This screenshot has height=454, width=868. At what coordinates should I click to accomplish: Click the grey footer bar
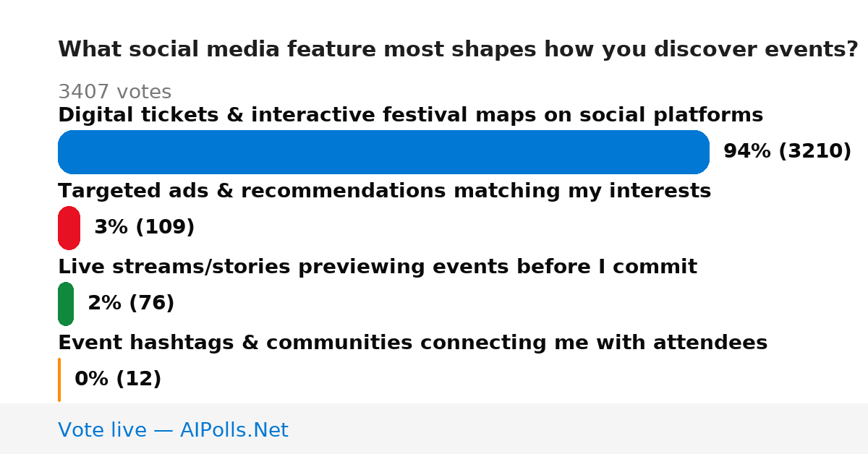(x=434, y=429)
